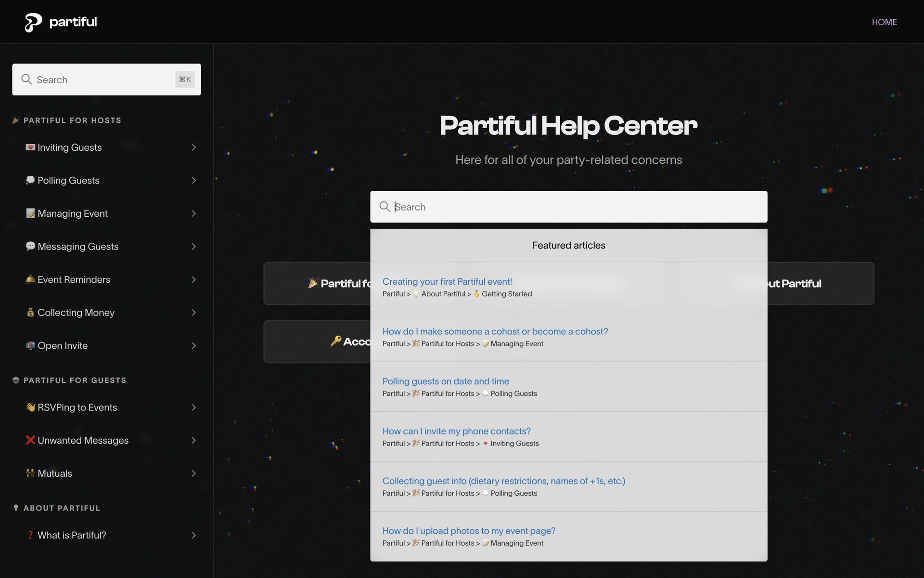Open How can I invite phone contacts article
Screen dimensions: 924x578
(456, 431)
